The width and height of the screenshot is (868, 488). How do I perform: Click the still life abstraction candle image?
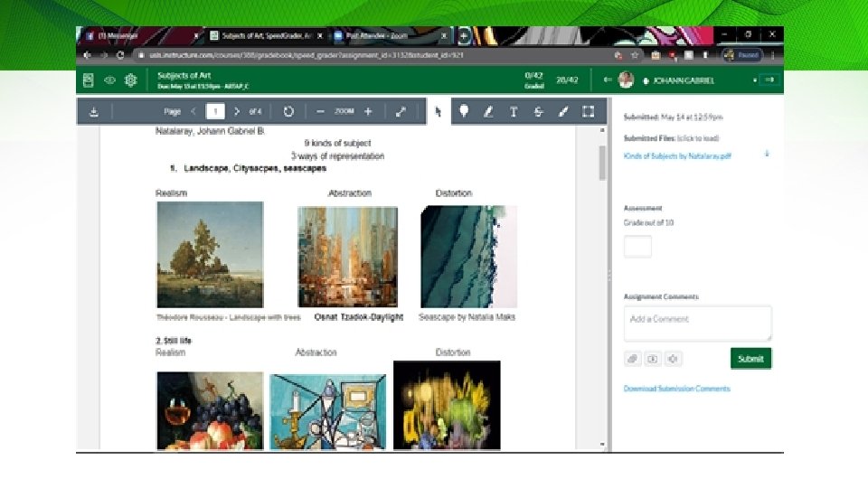tap(327, 412)
